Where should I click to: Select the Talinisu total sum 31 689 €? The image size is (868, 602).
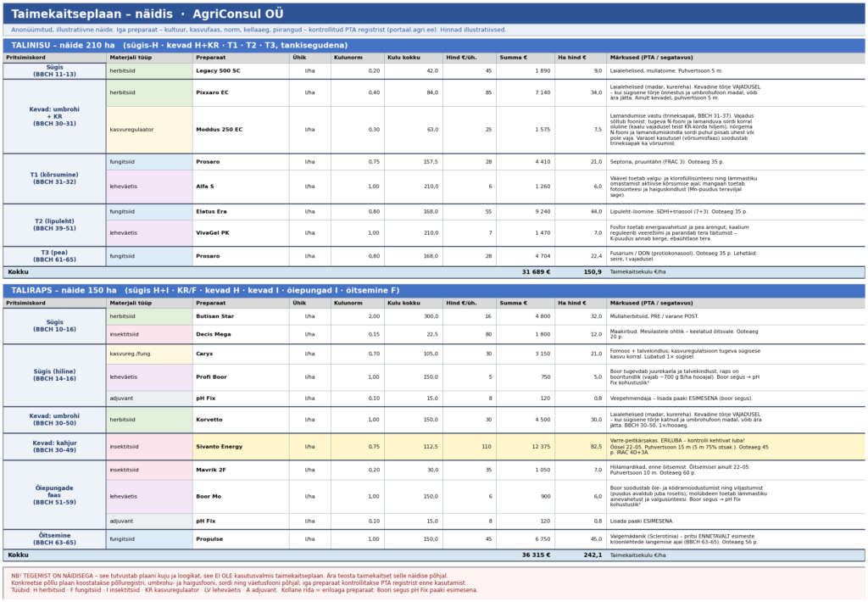pos(536,272)
